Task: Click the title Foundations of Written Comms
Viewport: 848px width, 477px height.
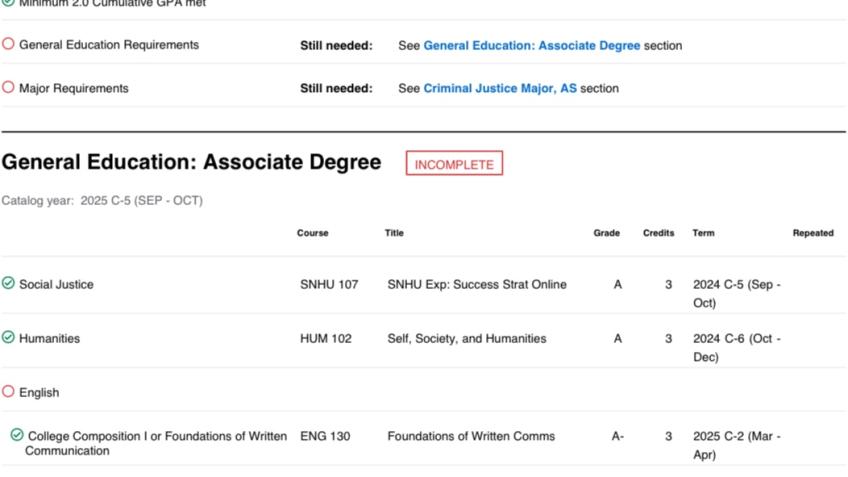Action: (471, 436)
